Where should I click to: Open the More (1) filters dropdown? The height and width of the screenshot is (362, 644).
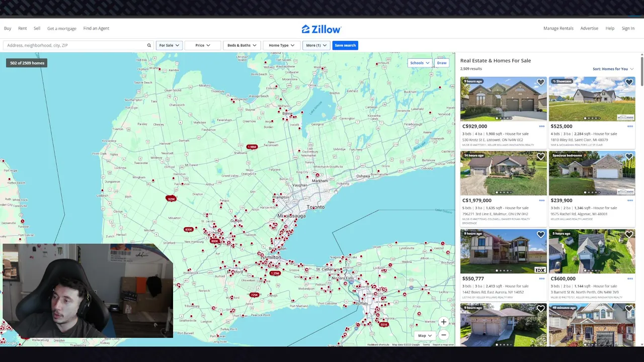pyautogui.click(x=316, y=45)
